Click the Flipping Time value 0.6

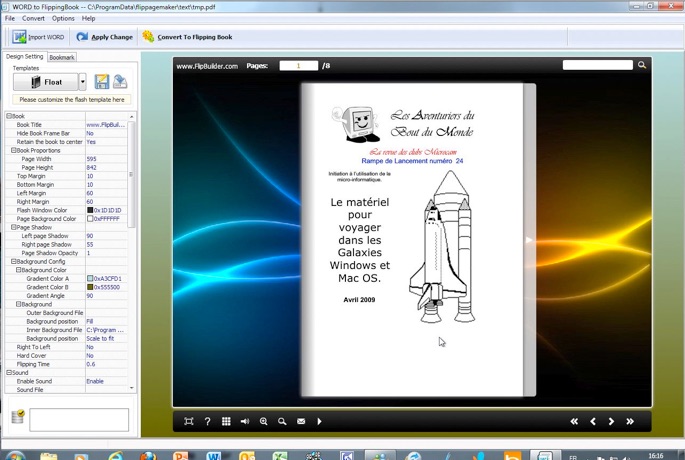[106, 364]
